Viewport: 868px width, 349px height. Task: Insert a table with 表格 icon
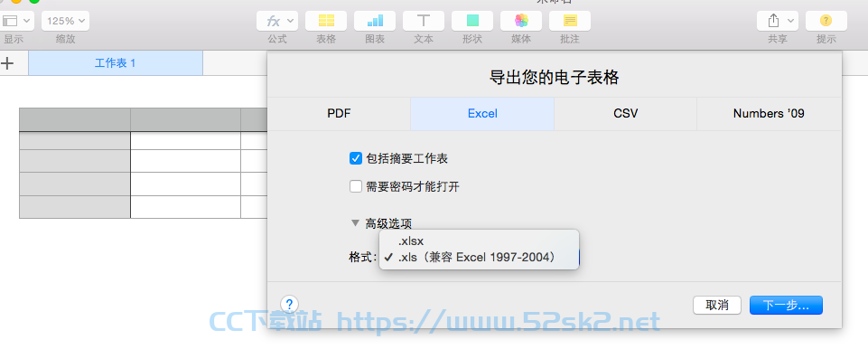(326, 21)
